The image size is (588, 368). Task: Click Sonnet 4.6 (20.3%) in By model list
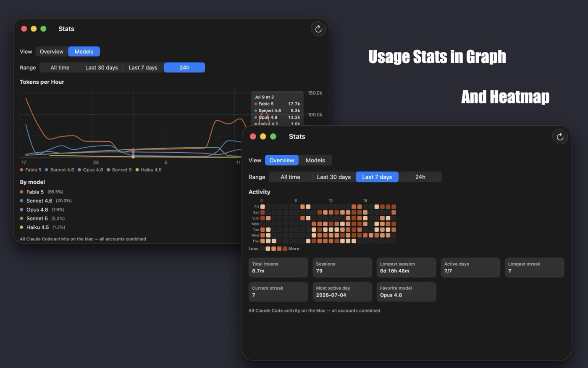pos(46,201)
